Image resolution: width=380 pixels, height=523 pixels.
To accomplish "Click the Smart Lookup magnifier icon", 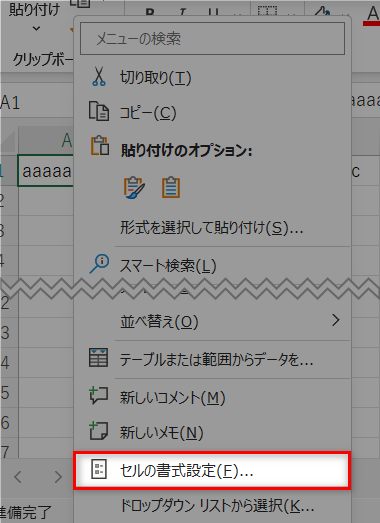I will [x=99, y=264].
